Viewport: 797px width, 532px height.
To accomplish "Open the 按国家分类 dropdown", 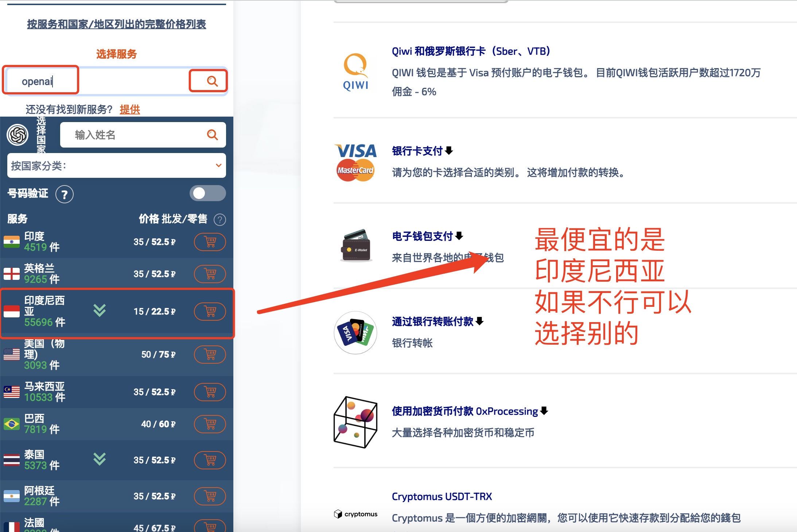I will point(117,166).
